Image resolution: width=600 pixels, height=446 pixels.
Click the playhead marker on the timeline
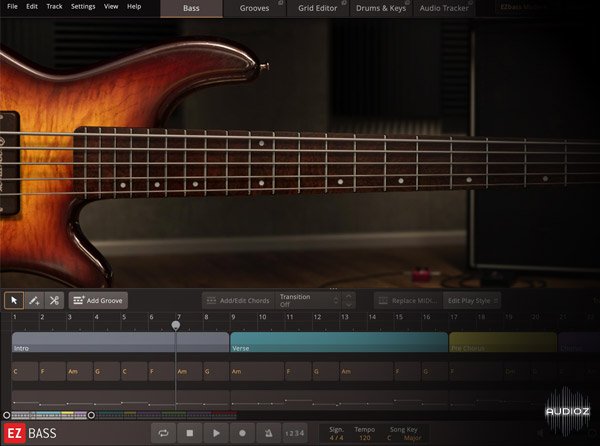176,324
